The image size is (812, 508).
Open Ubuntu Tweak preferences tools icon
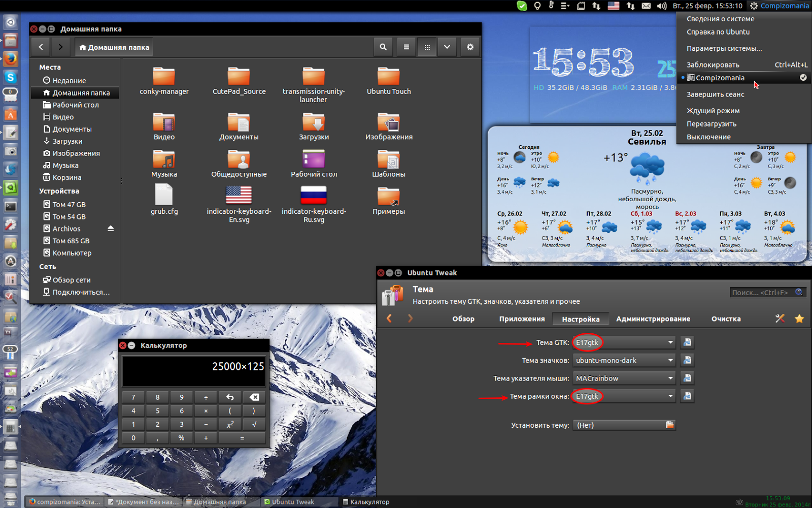coord(780,319)
